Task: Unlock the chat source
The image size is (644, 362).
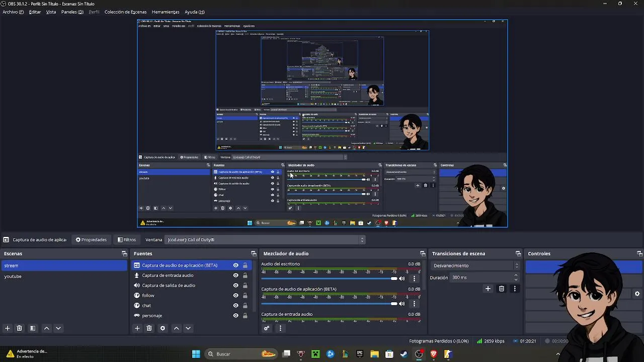Action: pos(245,306)
